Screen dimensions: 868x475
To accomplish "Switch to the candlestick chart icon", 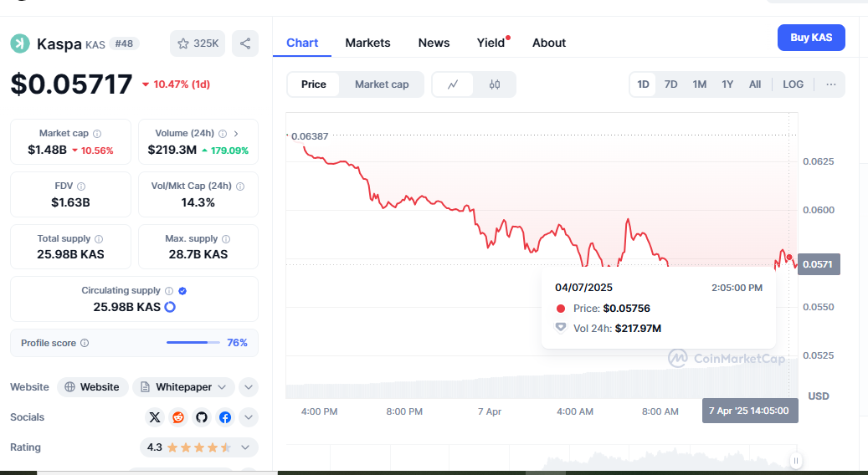I will coord(495,84).
